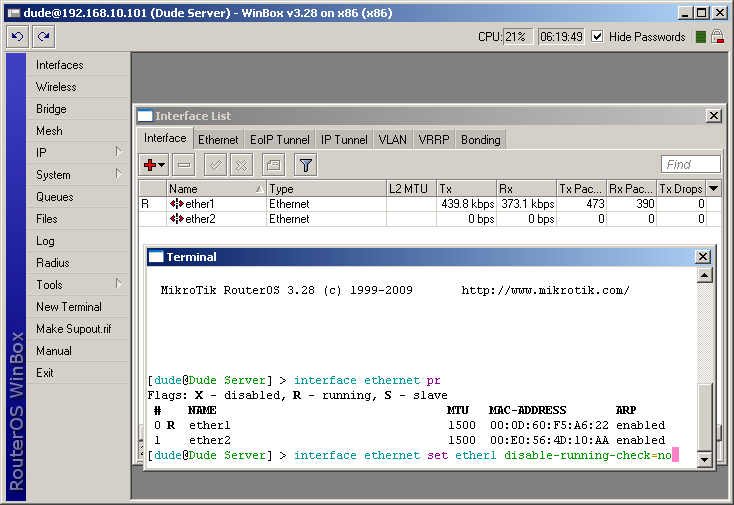Image resolution: width=734 pixels, height=505 pixels.
Task: Click the mikrotik.com URL in Terminal
Action: (545, 290)
